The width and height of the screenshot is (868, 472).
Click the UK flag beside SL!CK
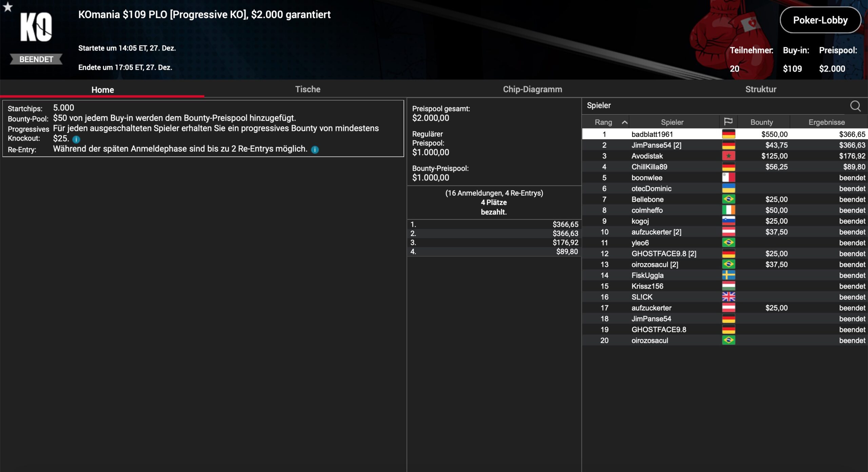728,297
